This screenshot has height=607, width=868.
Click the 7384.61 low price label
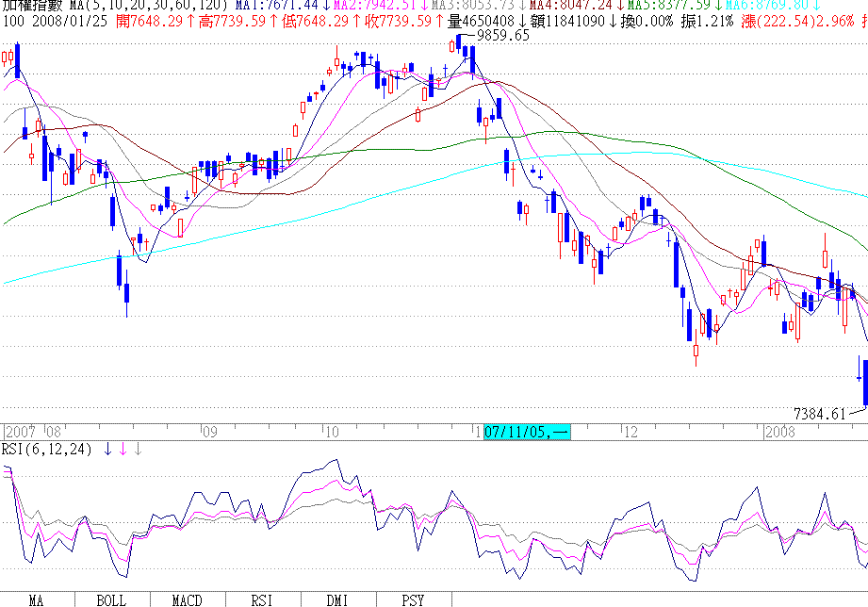coord(821,413)
